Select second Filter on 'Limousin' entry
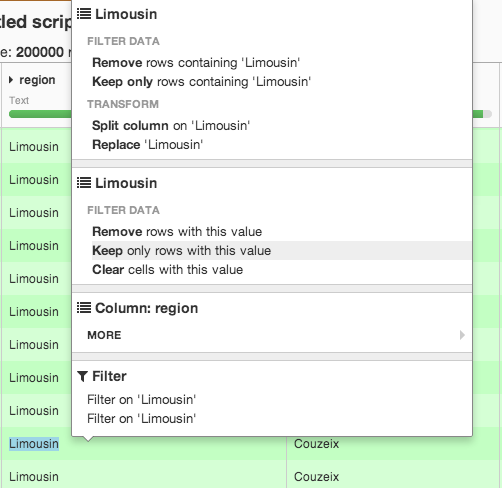Image resolution: width=502 pixels, height=488 pixels. pos(142,419)
